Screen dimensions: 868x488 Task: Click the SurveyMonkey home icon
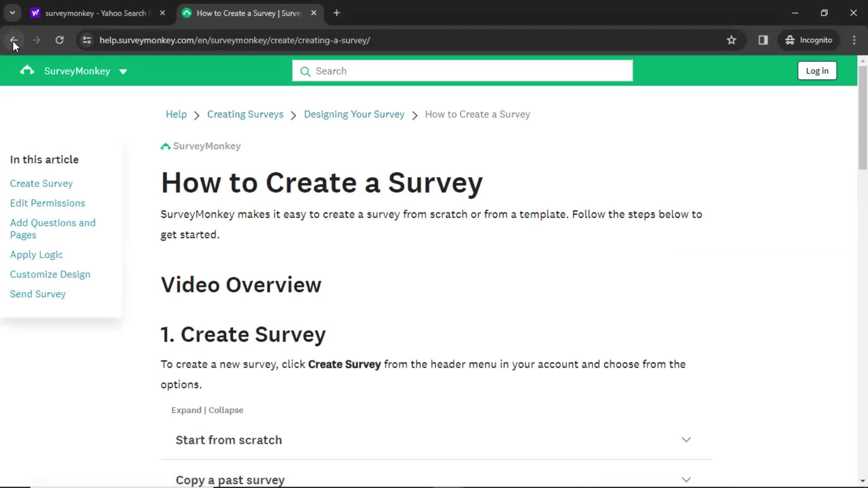[27, 70]
